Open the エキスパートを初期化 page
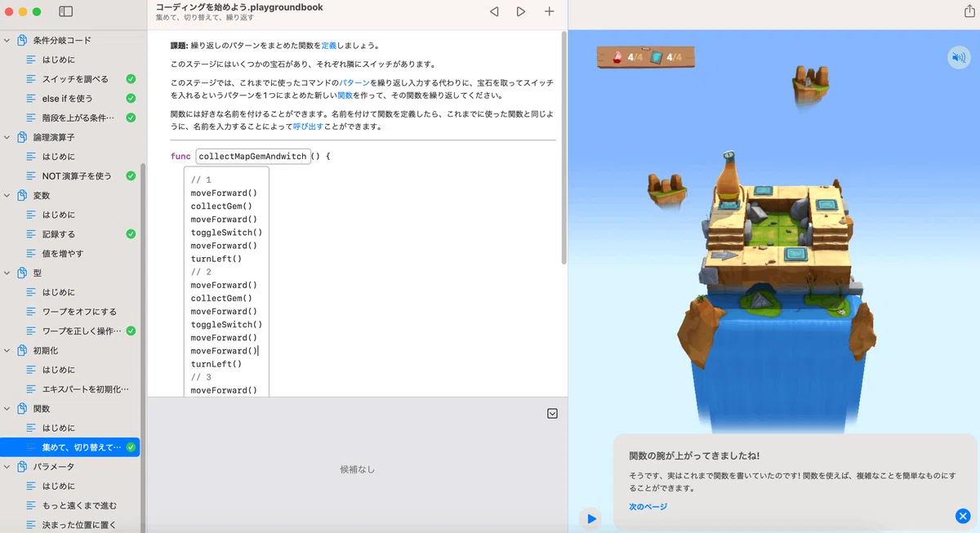This screenshot has height=533, width=980. click(x=86, y=389)
